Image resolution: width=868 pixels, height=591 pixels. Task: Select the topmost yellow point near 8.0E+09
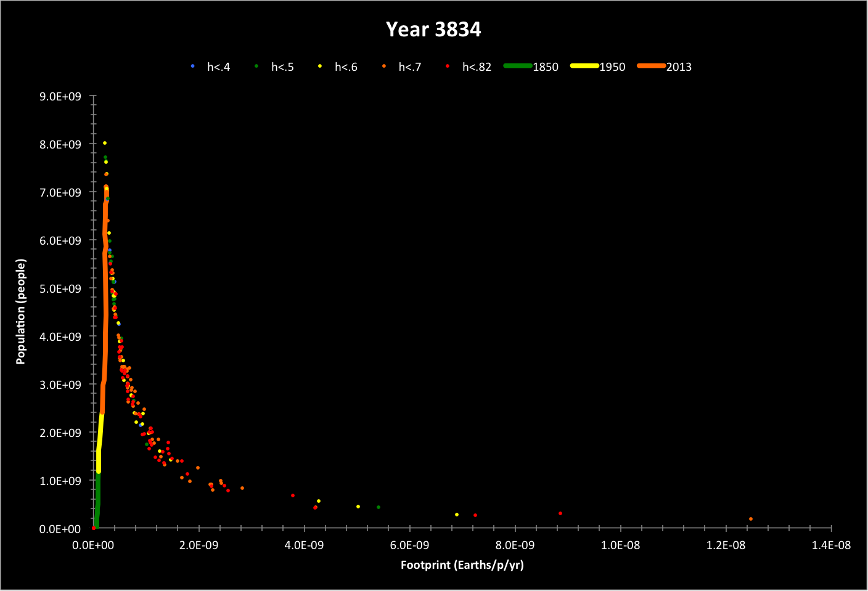point(105,143)
